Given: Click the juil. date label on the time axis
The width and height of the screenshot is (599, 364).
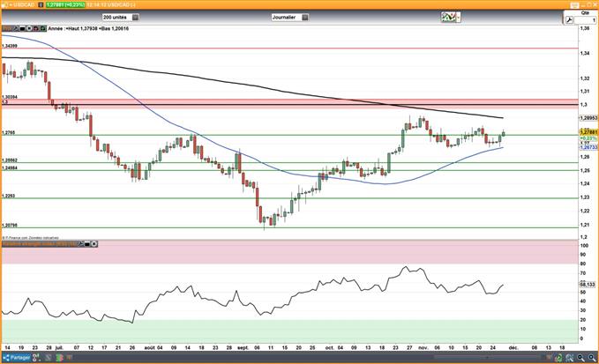Looking at the screenshot, I should point(59,348).
